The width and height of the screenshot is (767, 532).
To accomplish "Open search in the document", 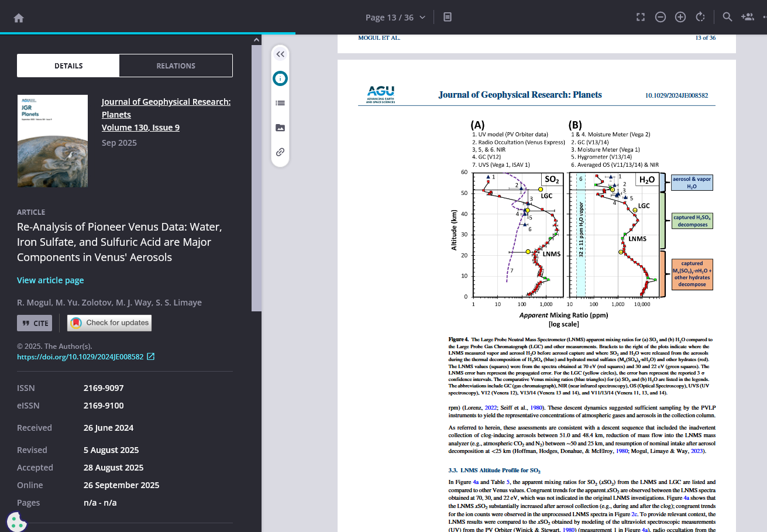I will tap(727, 17).
